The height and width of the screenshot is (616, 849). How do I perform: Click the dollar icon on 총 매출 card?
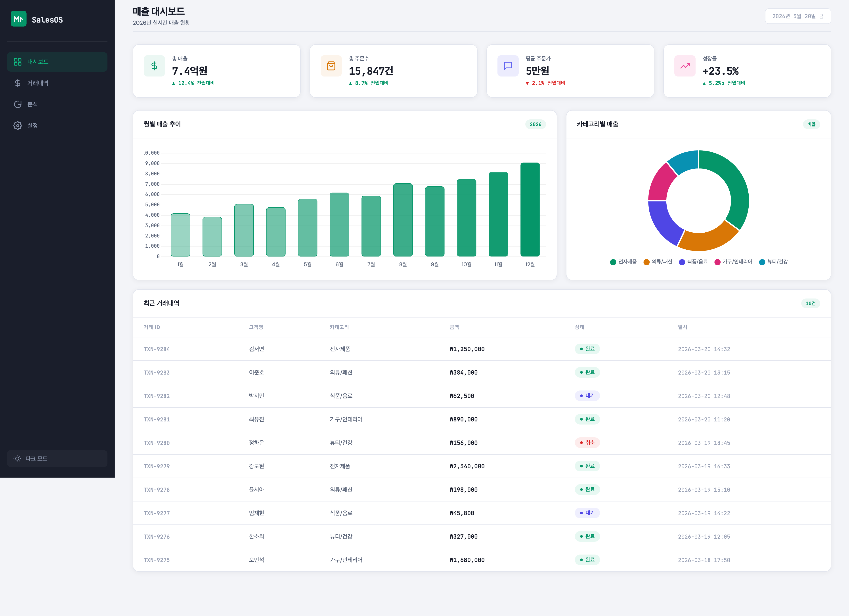tap(154, 66)
